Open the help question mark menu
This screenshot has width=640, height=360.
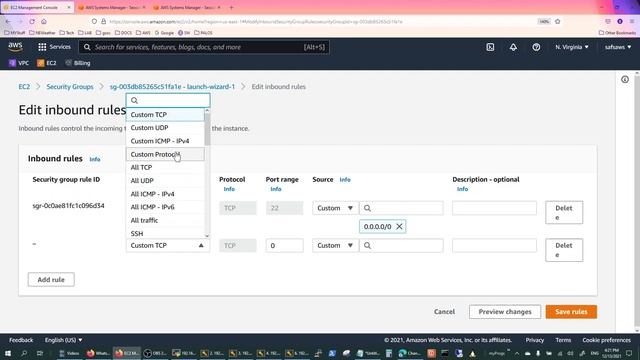click(x=536, y=47)
